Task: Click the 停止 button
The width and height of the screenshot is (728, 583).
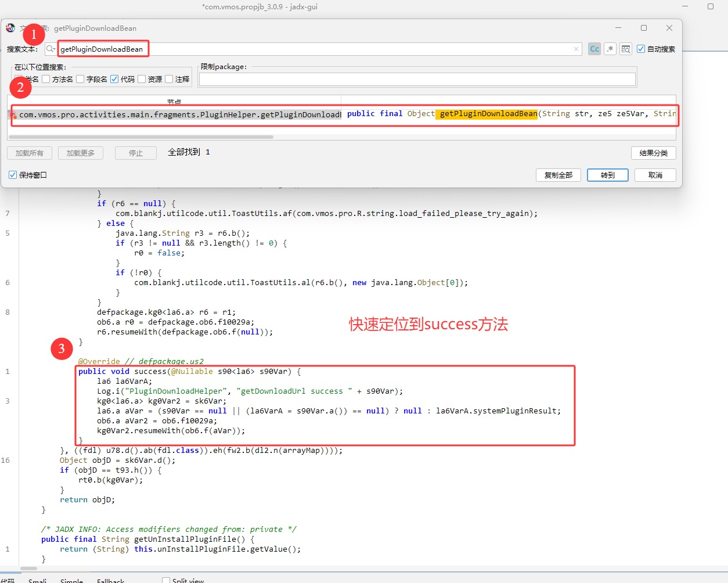Action: (136, 153)
